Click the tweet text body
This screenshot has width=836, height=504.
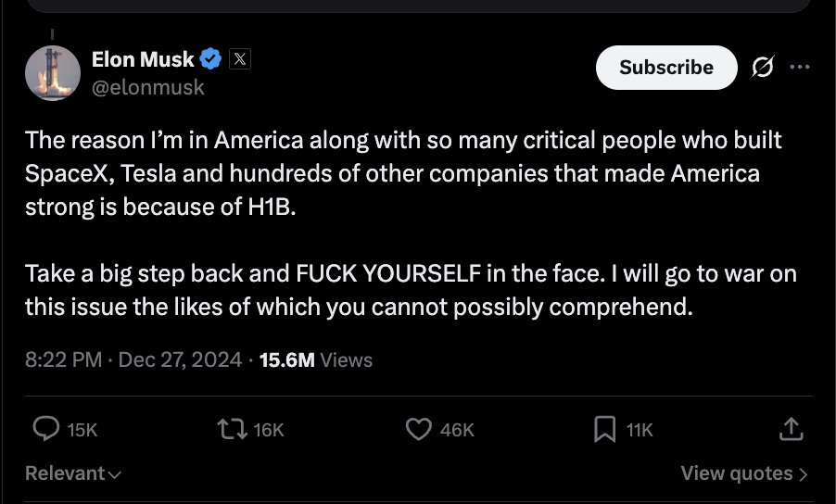point(411,223)
